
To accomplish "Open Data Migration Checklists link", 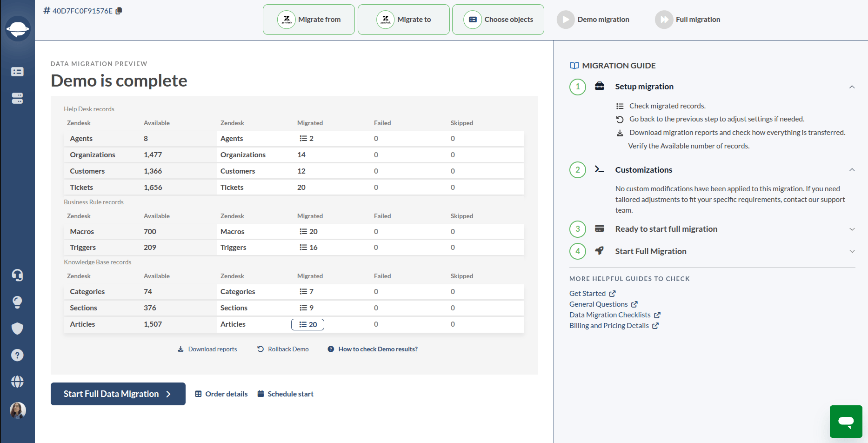I will pos(615,315).
